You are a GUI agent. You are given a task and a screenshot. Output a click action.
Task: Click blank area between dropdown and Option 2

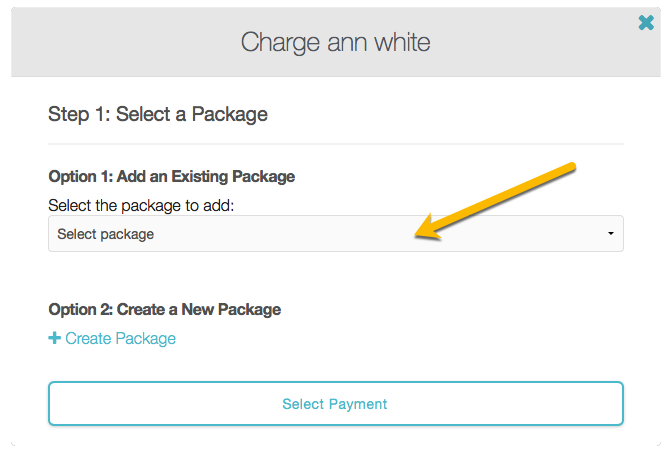click(x=335, y=275)
